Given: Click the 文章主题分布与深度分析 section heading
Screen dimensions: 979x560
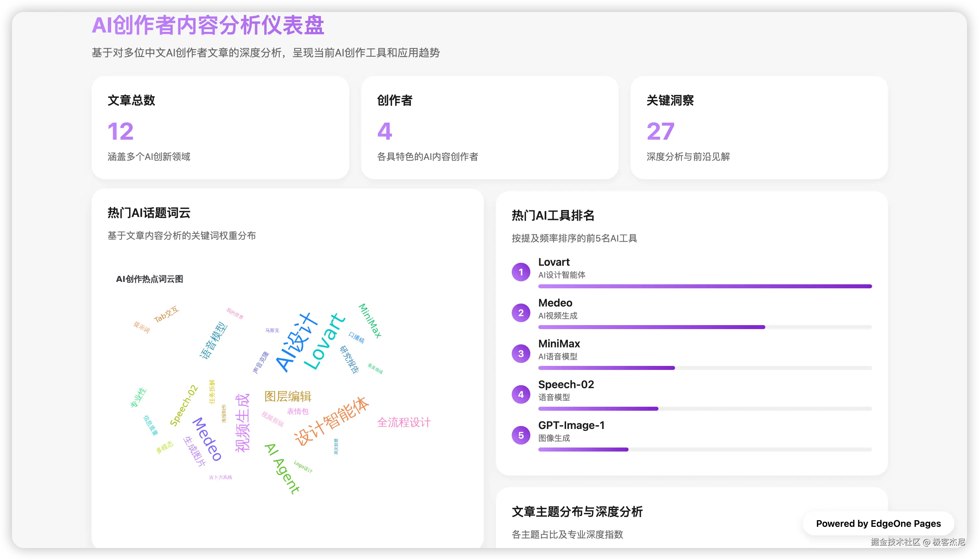Looking at the screenshot, I should click(x=577, y=512).
